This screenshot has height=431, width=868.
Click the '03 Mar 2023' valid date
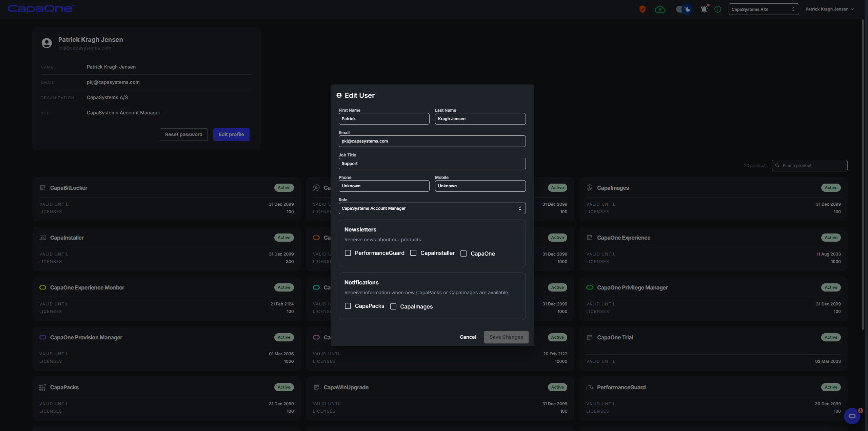(828, 361)
